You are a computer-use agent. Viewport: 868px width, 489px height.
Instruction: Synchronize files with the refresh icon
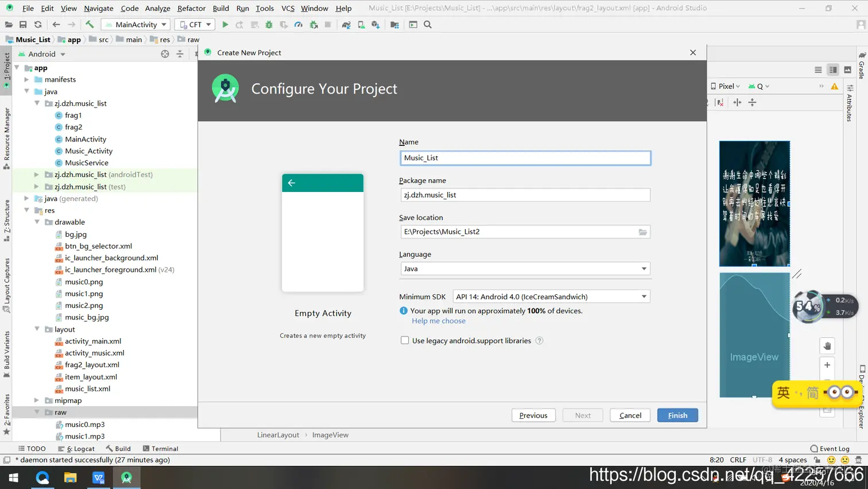click(x=38, y=25)
